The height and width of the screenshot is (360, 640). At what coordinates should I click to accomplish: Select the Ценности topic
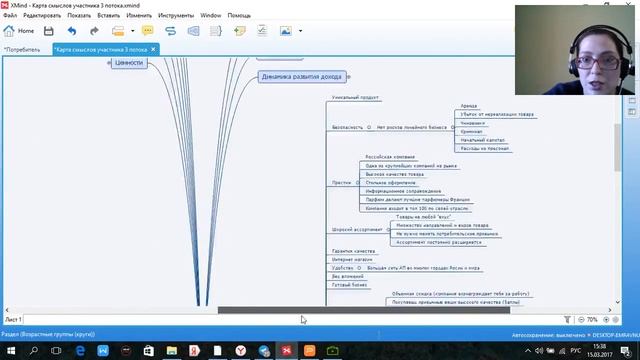[x=129, y=63]
